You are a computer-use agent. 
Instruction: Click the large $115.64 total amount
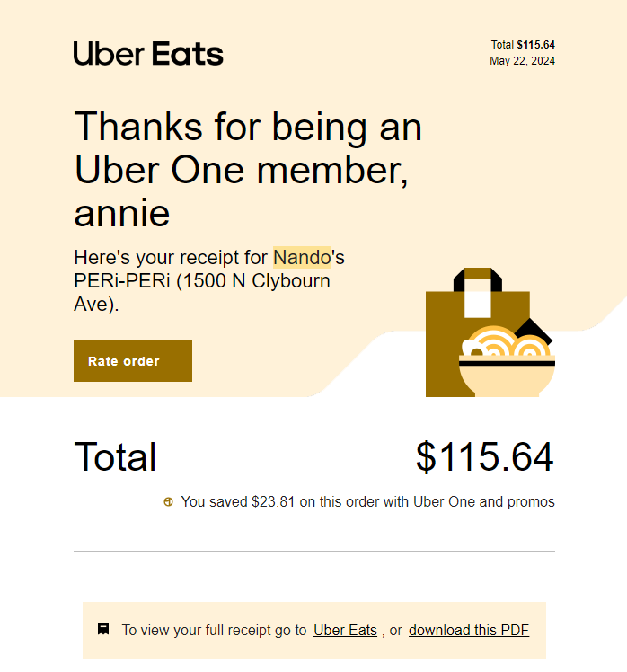pyautogui.click(x=484, y=457)
